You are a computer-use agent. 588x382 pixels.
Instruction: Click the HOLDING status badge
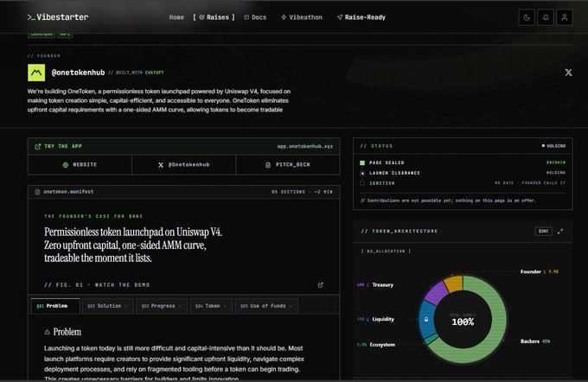pos(554,146)
